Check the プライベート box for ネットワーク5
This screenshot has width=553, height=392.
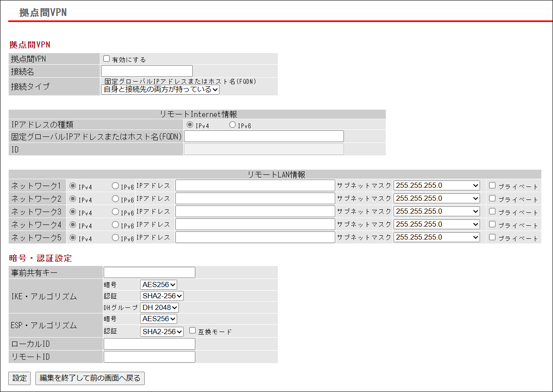(492, 237)
